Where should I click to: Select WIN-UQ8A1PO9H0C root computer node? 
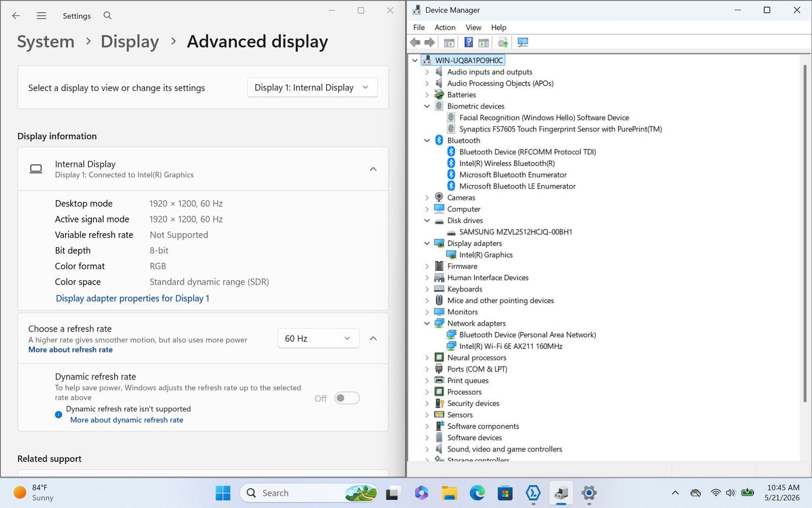469,60
